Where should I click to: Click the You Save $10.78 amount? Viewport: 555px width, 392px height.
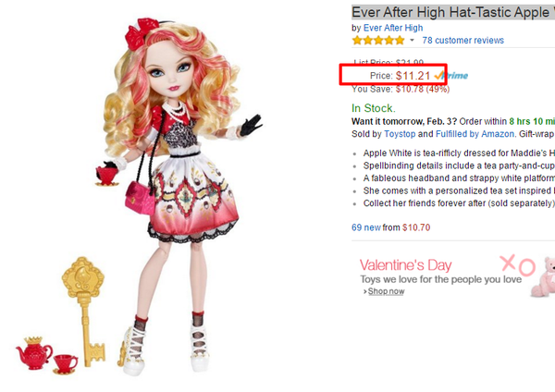[410, 89]
